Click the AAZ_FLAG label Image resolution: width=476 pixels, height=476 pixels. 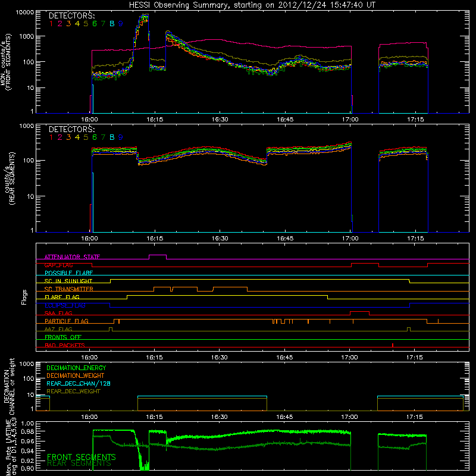click(x=58, y=329)
